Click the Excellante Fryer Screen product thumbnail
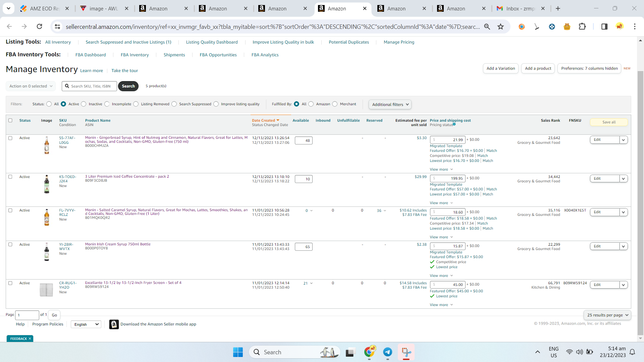644x362 pixels. pyautogui.click(x=46, y=290)
